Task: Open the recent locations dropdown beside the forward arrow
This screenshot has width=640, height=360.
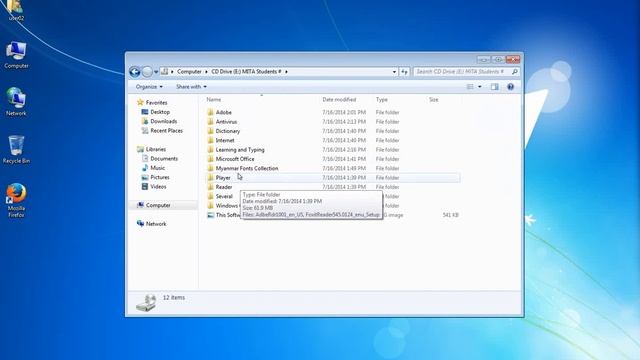Action: click(156, 72)
